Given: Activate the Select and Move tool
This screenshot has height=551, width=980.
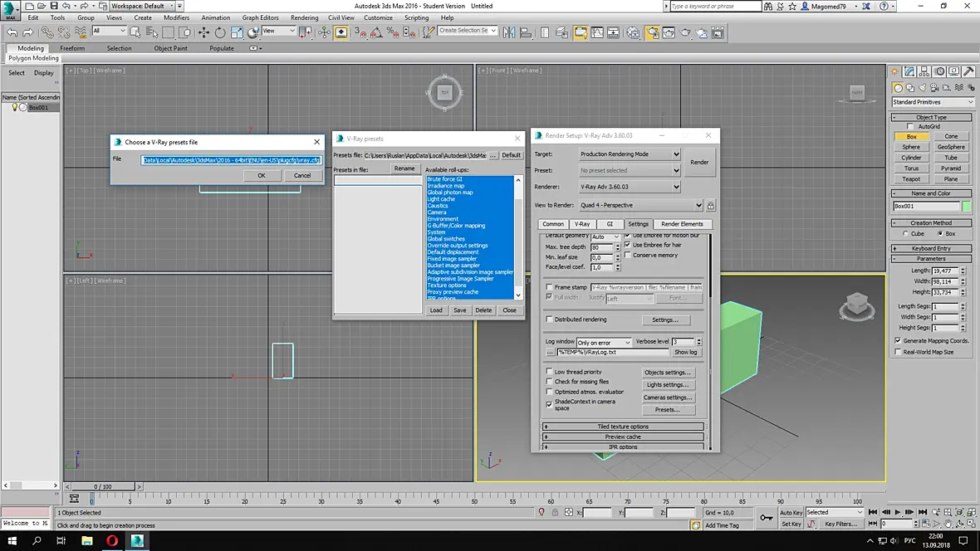Looking at the screenshot, I should coord(203,32).
